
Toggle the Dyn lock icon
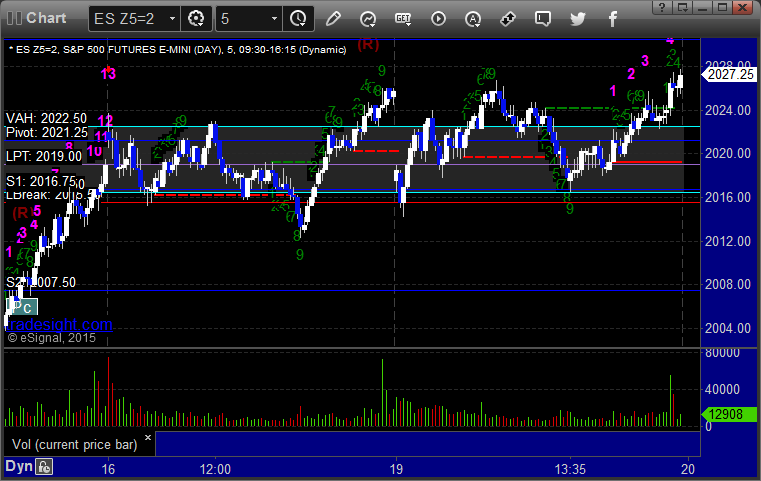coord(44,467)
